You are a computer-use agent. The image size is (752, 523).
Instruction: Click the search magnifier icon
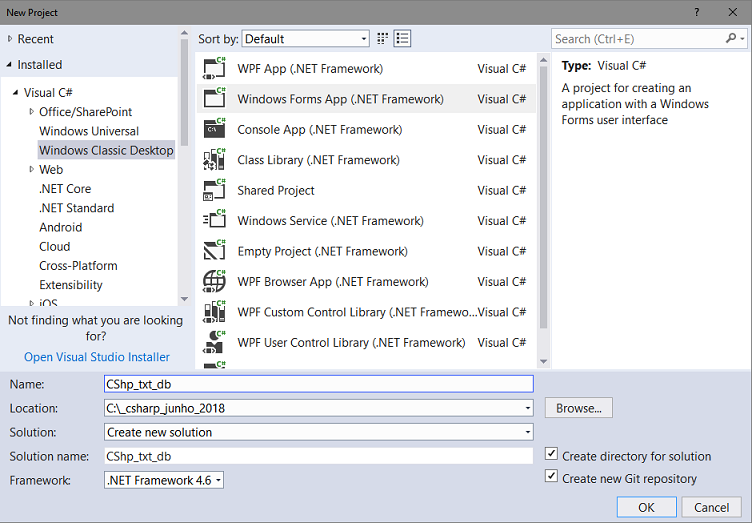pos(730,38)
